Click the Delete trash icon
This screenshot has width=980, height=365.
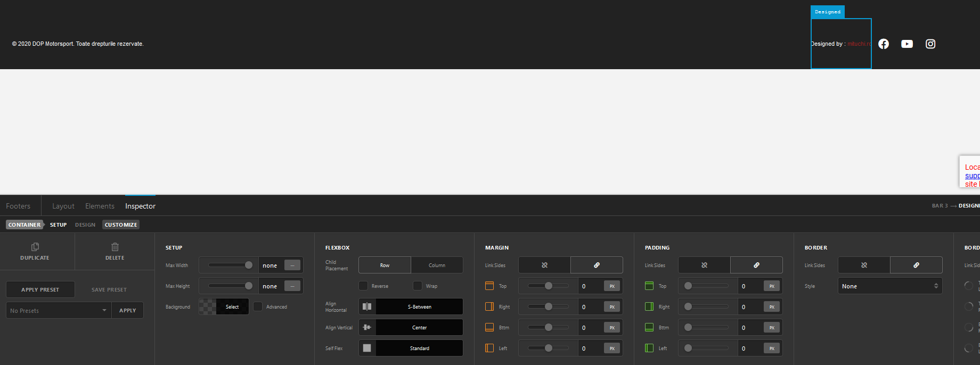(x=115, y=247)
